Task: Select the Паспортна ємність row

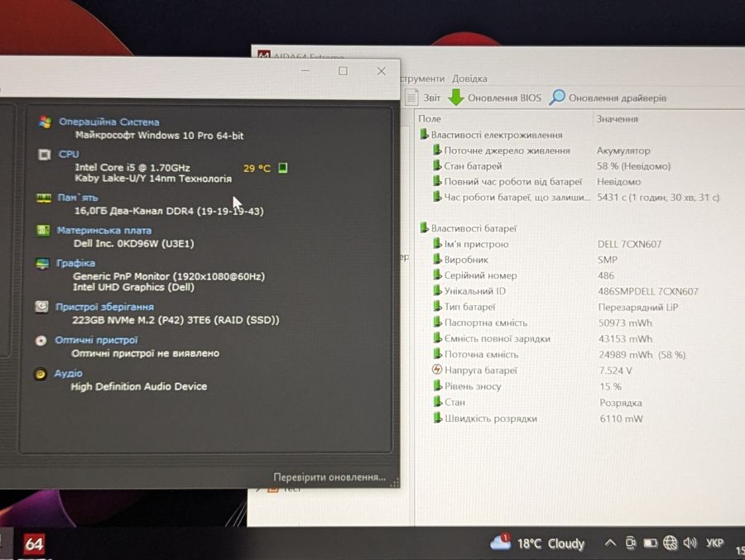Action: pyautogui.click(x=542, y=323)
